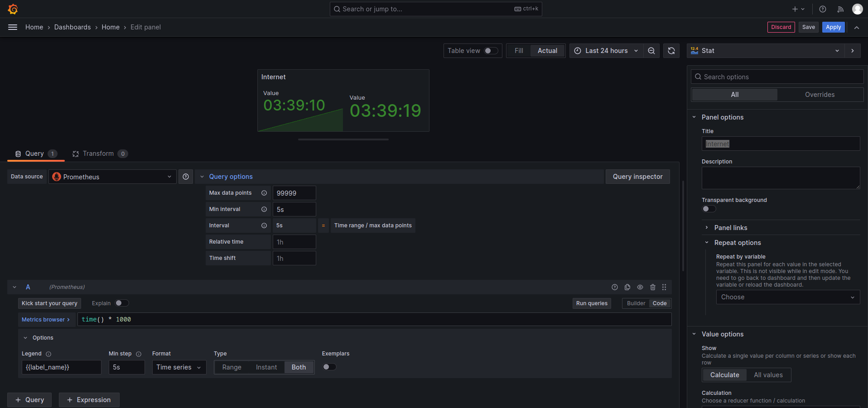Toggle Transparent background switch
This screenshot has width=868, height=408.
pos(709,209)
